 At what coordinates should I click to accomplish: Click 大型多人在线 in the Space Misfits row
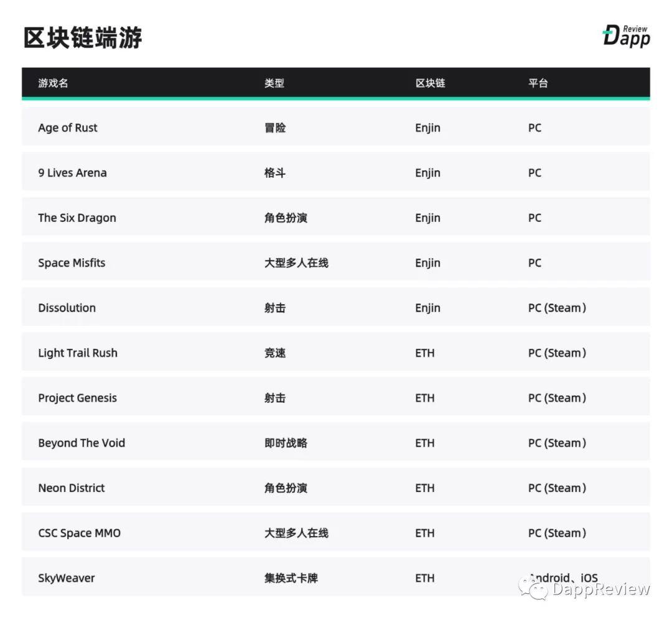click(297, 263)
